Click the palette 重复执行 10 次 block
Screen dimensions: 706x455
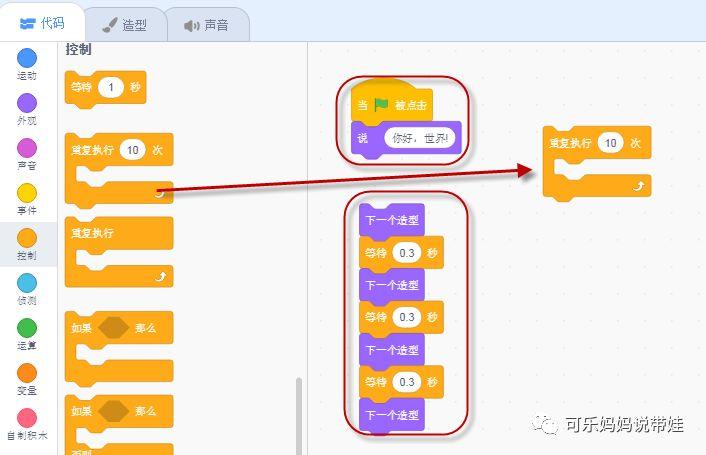pos(119,170)
